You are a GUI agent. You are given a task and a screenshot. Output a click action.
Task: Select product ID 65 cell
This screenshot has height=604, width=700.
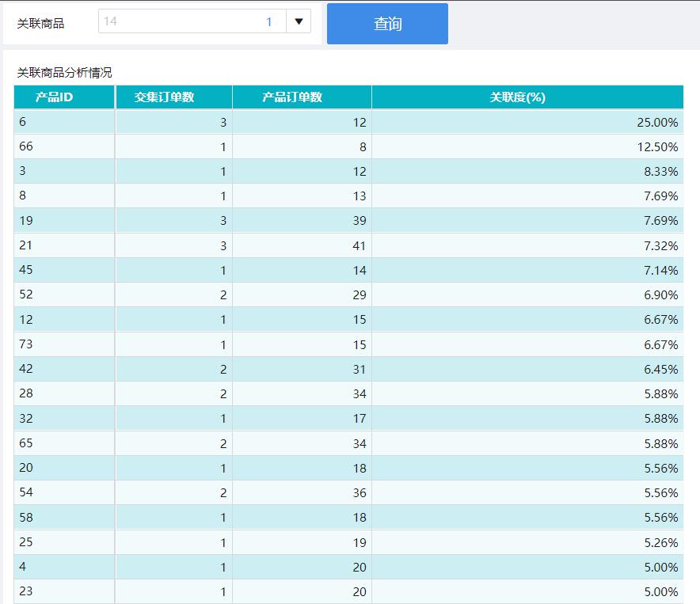click(64, 443)
